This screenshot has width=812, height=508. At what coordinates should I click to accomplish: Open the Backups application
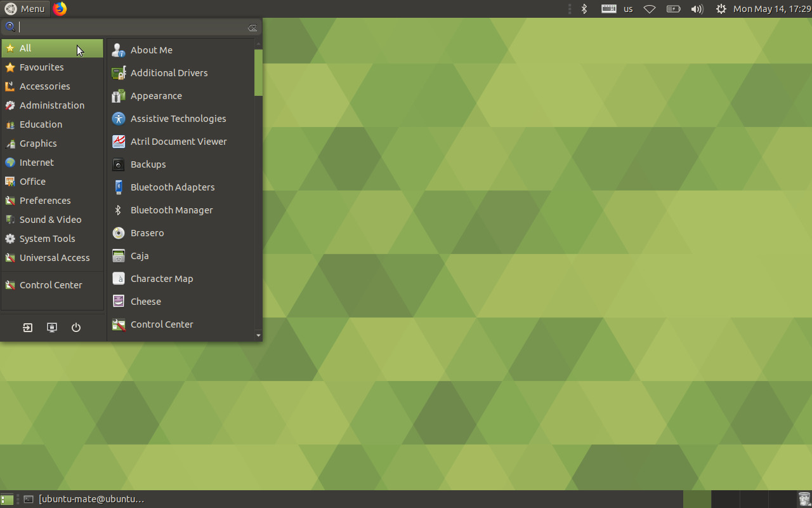pyautogui.click(x=147, y=164)
